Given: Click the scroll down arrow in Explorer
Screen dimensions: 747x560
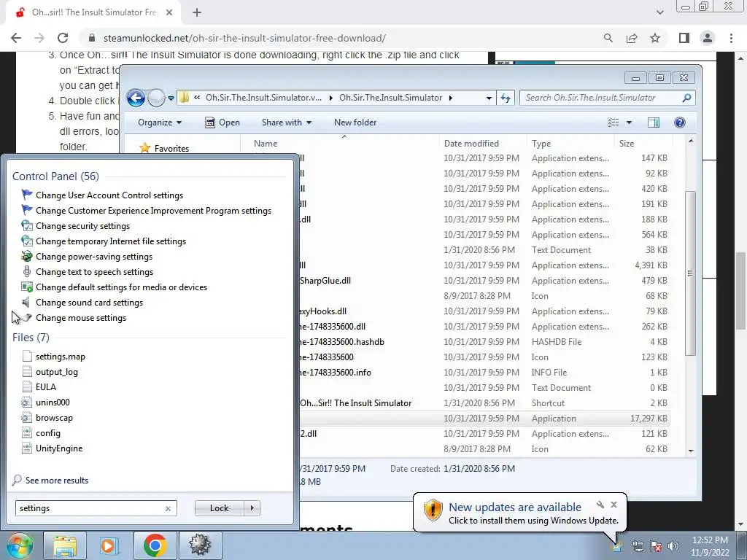Looking at the screenshot, I should (691, 451).
